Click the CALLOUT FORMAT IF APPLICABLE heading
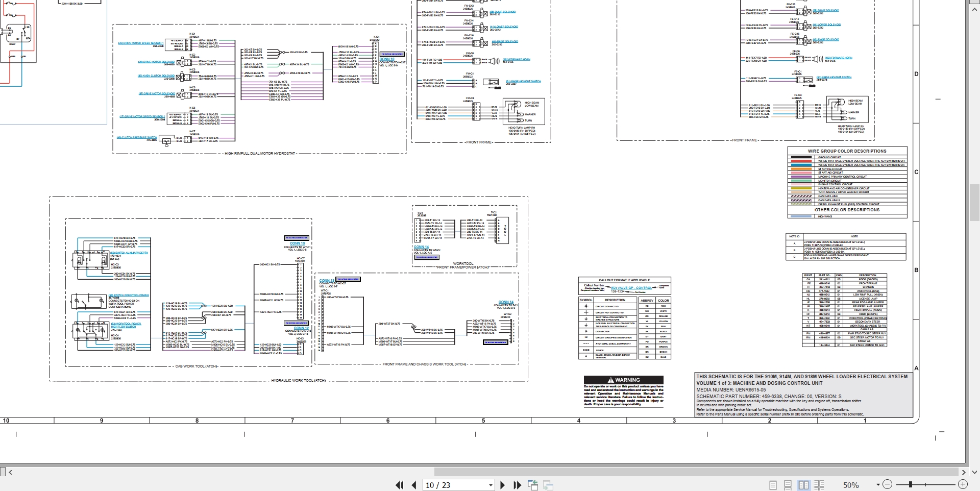Viewport: 980px width, 491px height. (624, 280)
